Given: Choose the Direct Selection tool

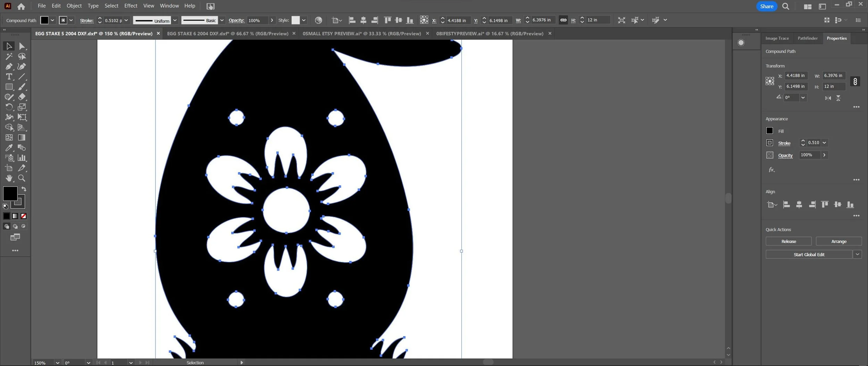Looking at the screenshot, I should tap(22, 46).
